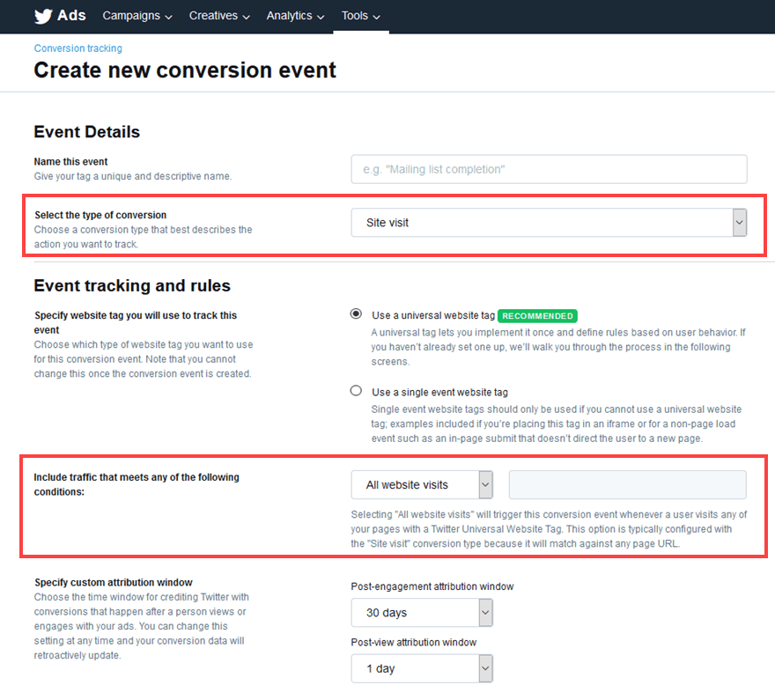Viewport: 775px width, 700px height.
Task: Click the 30 days dropdown arrow
Action: pos(485,613)
